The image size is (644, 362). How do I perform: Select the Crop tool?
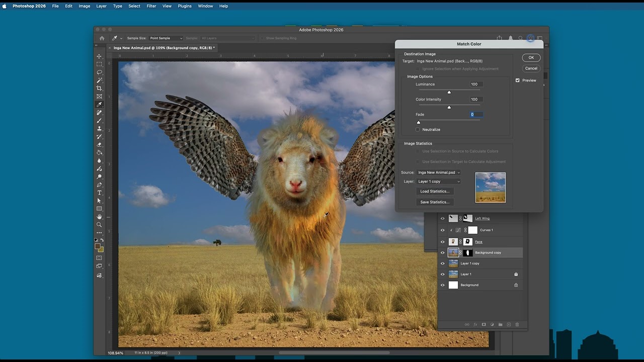[99, 88]
